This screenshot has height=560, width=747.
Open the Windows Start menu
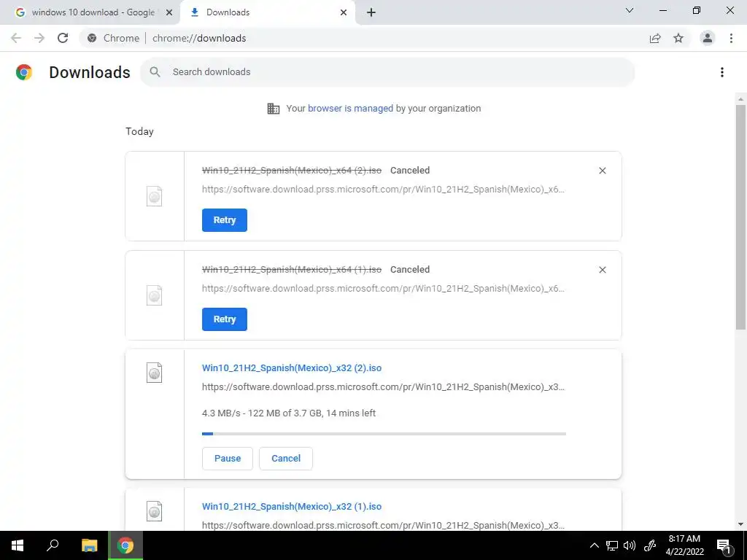(x=18, y=545)
